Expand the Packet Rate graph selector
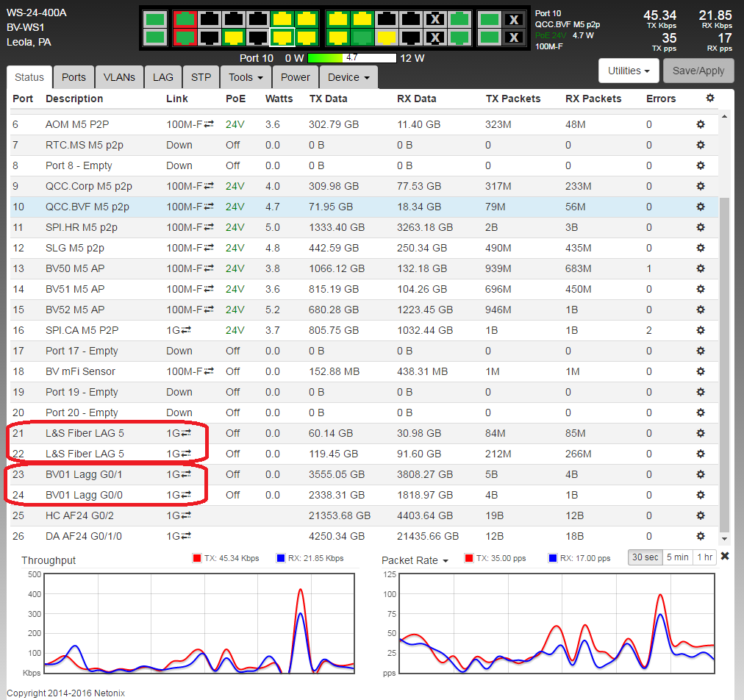Viewport: 744px width, 700px height. [415, 560]
